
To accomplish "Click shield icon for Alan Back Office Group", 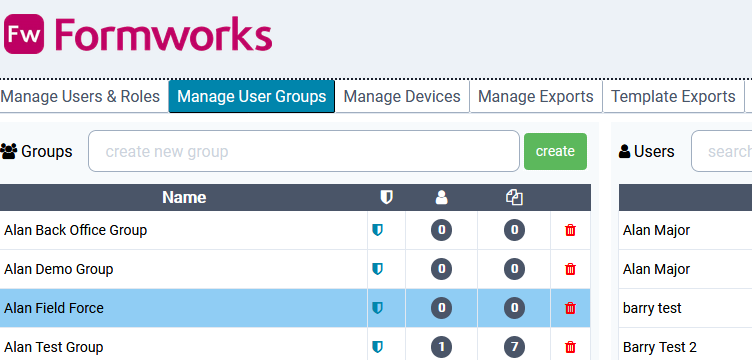I will (x=377, y=230).
